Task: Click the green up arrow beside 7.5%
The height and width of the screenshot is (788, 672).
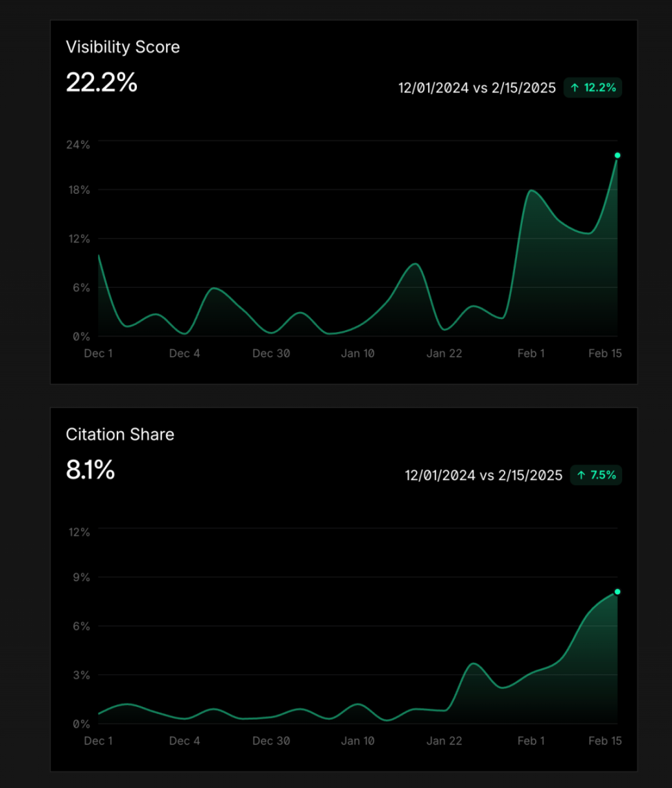Action: 581,475
